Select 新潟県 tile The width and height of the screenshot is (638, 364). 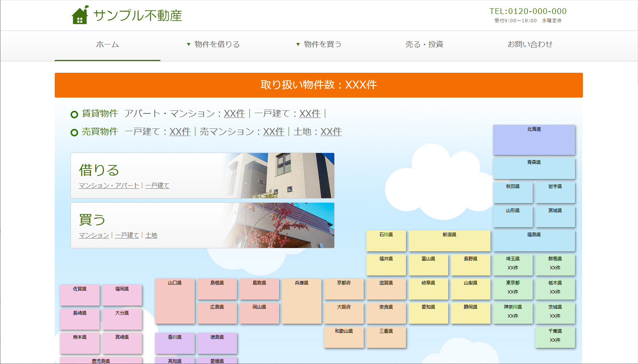(x=449, y=241)
